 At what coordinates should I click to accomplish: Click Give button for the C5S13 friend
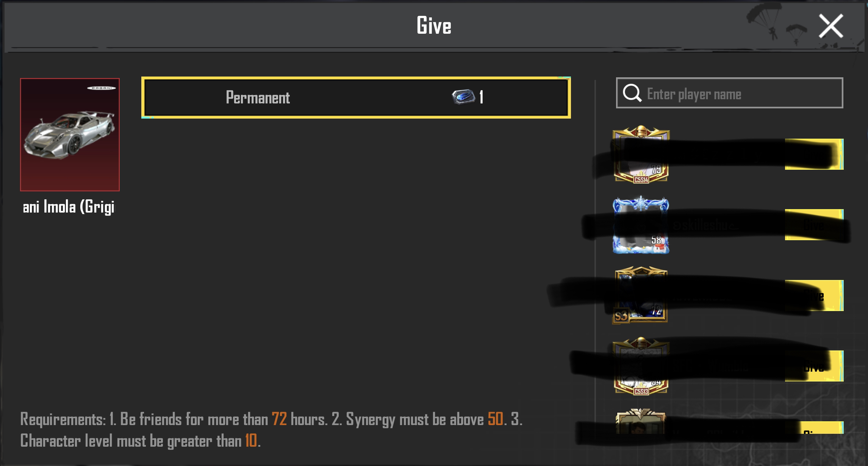click(x=814, y=366)
